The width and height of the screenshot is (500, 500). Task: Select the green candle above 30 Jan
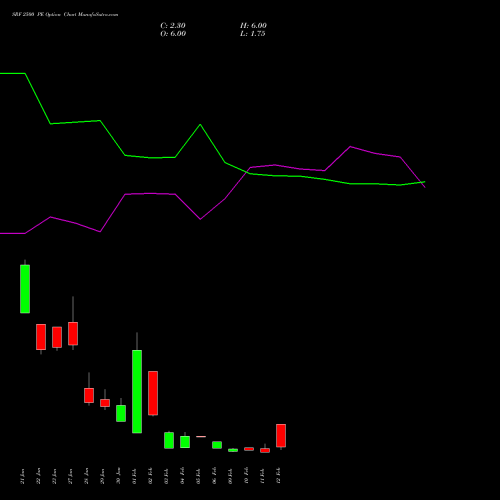tap(121, 413)
